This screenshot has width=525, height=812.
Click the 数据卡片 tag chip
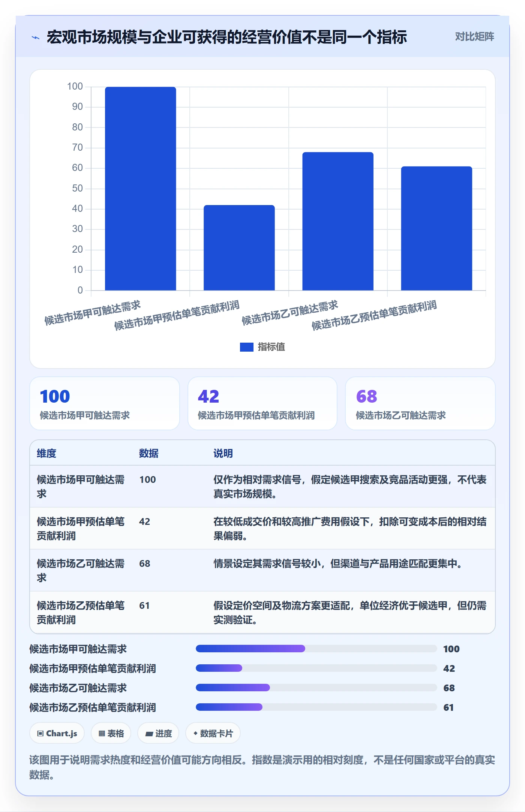pyautogui.click(x=213, y=733)
